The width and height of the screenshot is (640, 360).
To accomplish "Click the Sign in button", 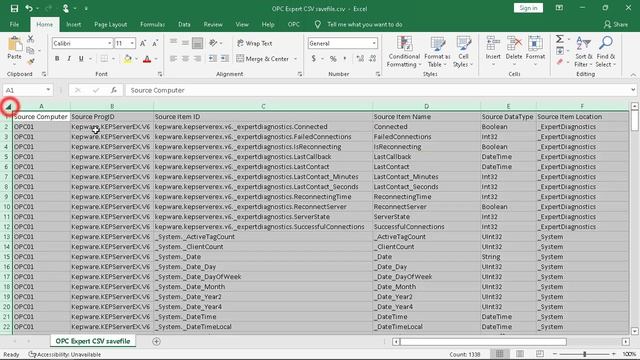I will (x=528, y=8).
